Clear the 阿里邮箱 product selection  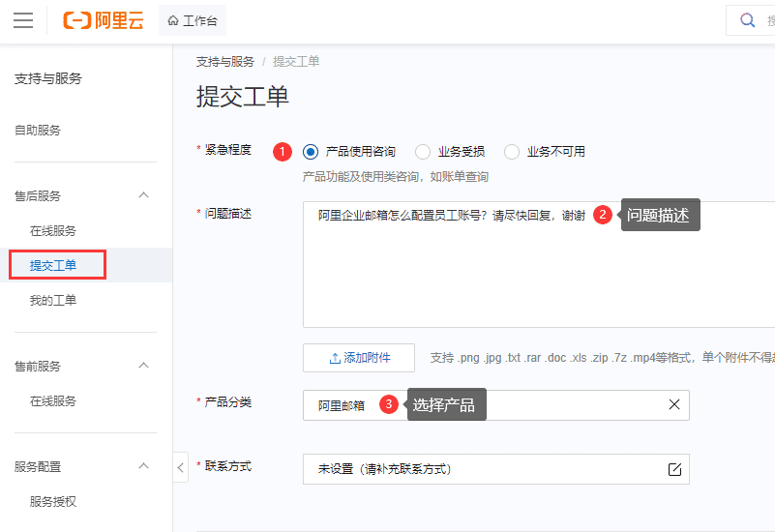pos(674,404)
